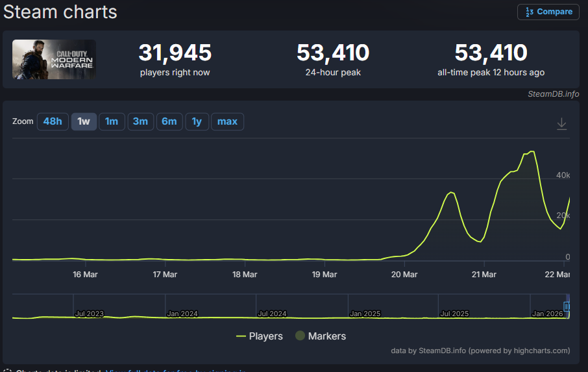This screenshot has height=372, width=588.
Task: Grab the navigator range handle
Action: (x=567, y=306)
